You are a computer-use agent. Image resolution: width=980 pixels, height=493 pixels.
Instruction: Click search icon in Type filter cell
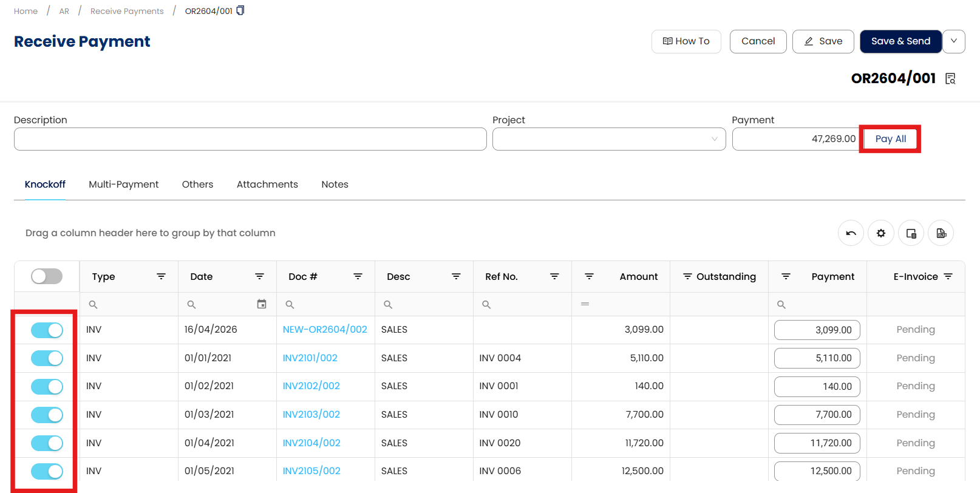pos(94,305)
